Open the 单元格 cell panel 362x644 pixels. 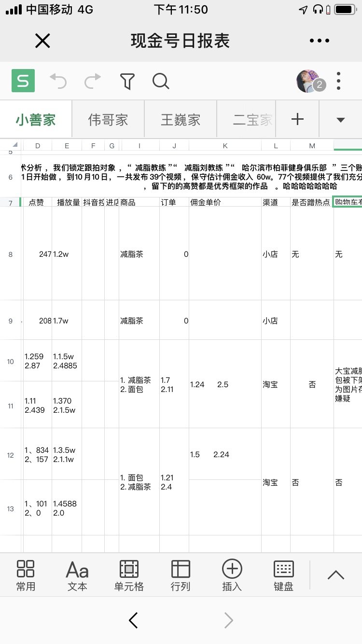[129, 575]
